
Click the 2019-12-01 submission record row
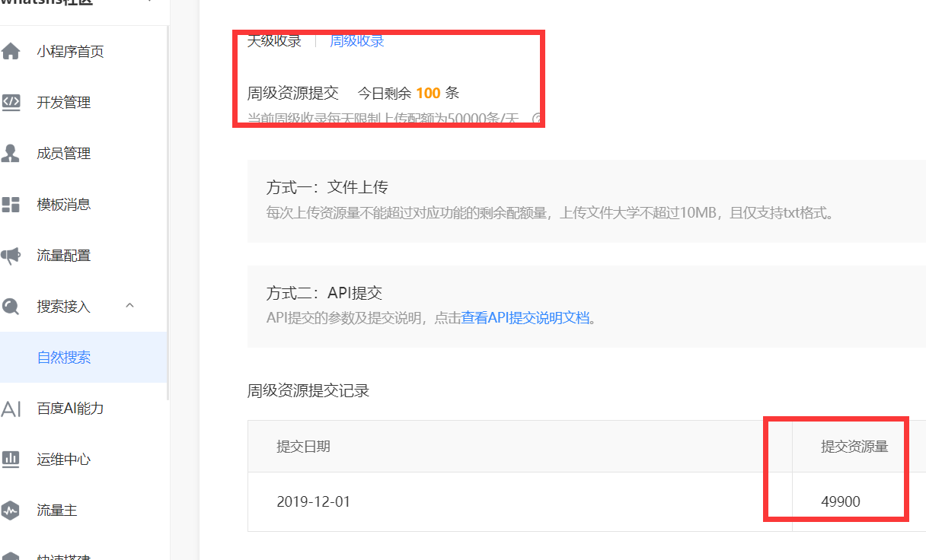(x=314, y=501)
